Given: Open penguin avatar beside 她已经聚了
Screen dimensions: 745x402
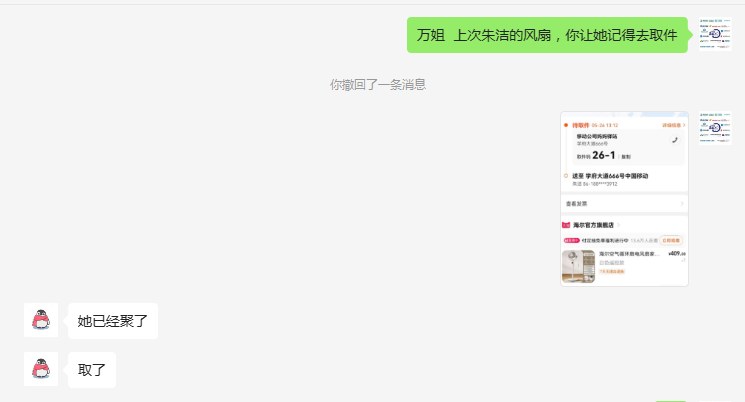Looking at the screenshot, I should tap(41, 320).
